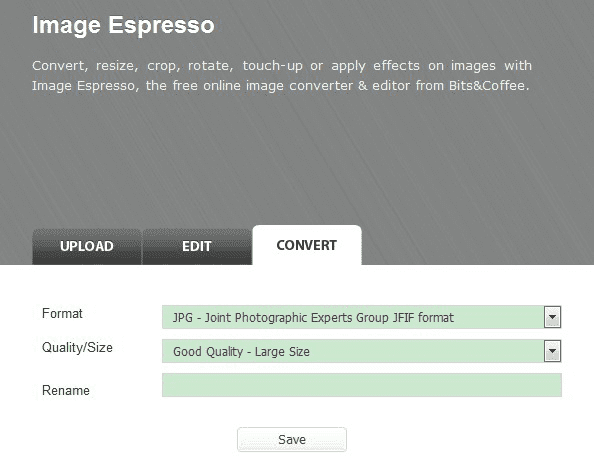Click the description paragraph mentioning Bits&Coffee
The height and width of the screenshot is (458, 594).
pyautogui.click(x=282, y=76)
